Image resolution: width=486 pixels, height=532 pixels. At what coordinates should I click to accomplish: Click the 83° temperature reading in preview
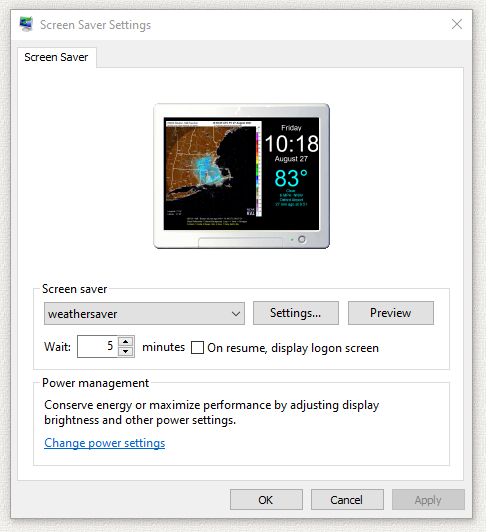pos(291,178)
